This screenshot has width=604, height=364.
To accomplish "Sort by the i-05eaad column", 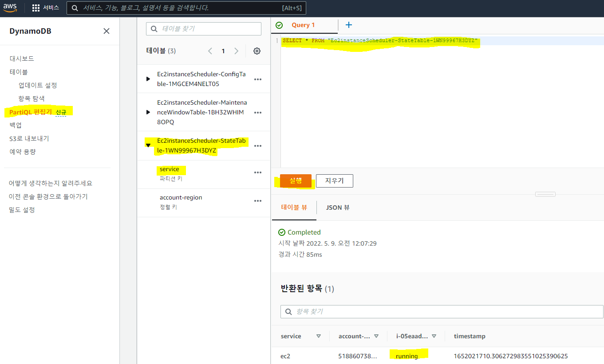I will pyautogui.click(x=434, y=336).
